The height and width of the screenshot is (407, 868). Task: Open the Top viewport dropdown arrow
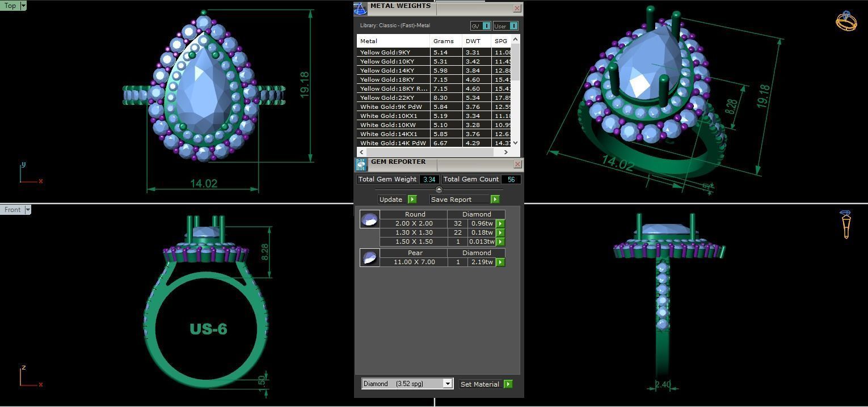[23, 6]
